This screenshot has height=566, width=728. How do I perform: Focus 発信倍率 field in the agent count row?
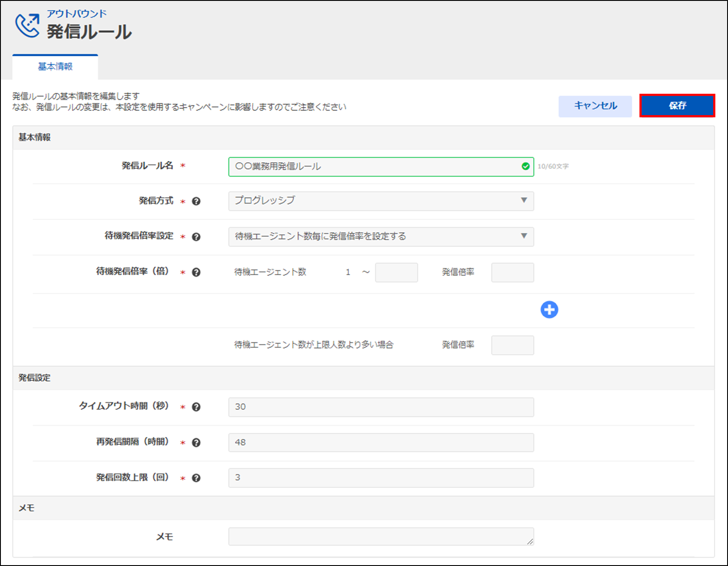click(513, 272)
